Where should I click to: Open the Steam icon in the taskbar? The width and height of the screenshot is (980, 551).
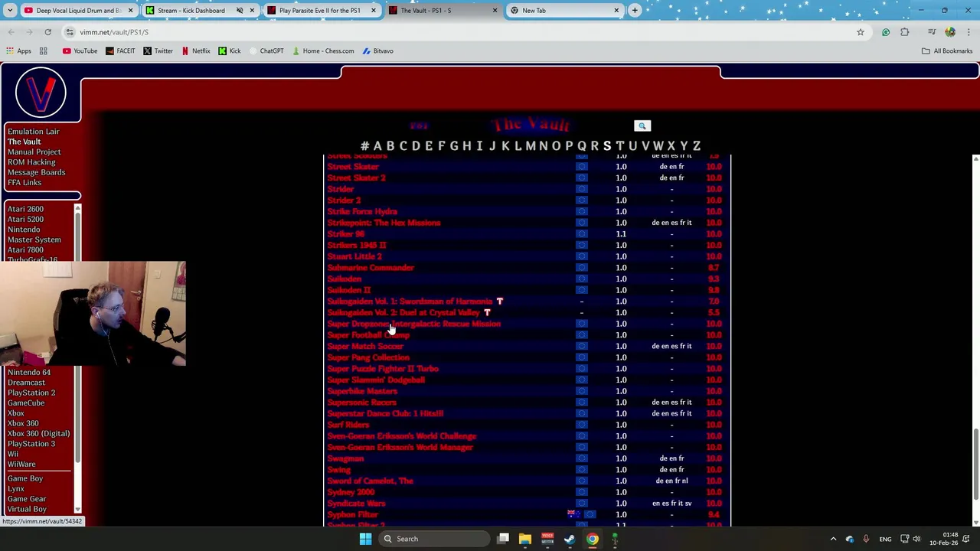[569, 539]
